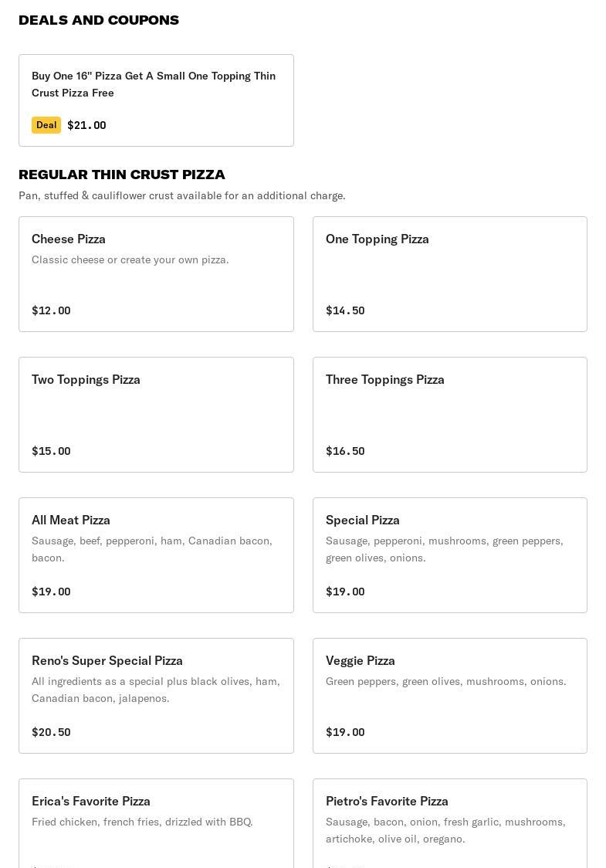Click the $21.00 deal price
The image size is (606, 868).
(86, 125)
